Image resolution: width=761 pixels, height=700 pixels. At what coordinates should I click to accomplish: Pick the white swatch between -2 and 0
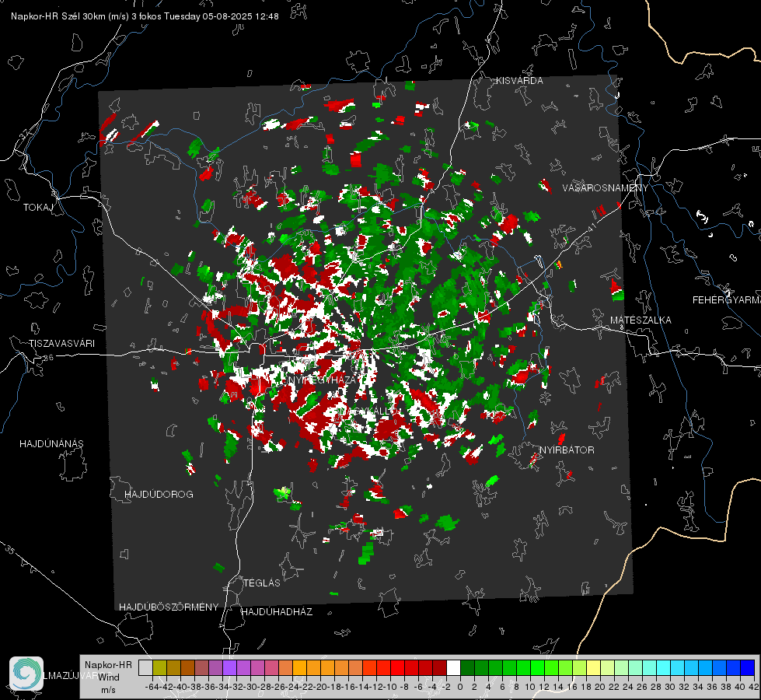click(x=453, y=667)
